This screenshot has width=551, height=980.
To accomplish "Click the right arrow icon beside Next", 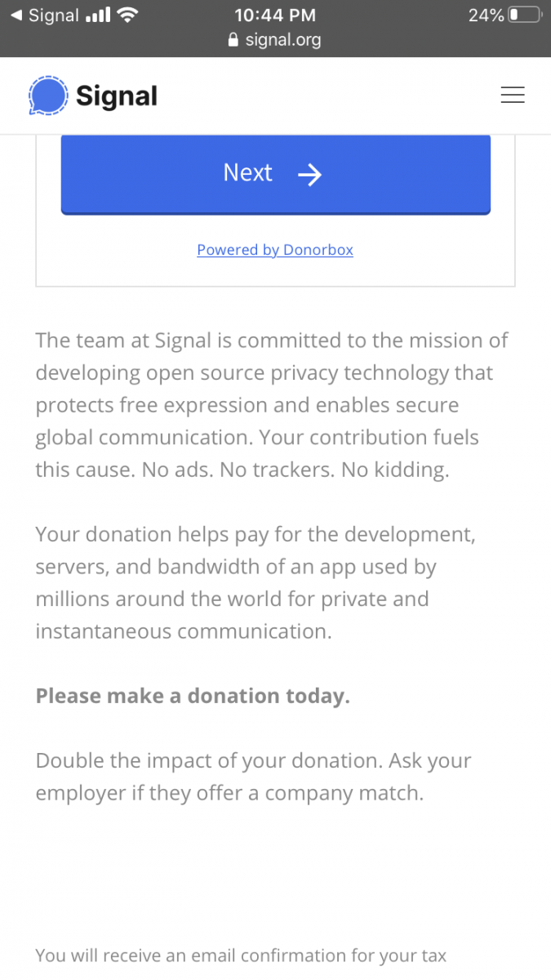I will 309,174.
